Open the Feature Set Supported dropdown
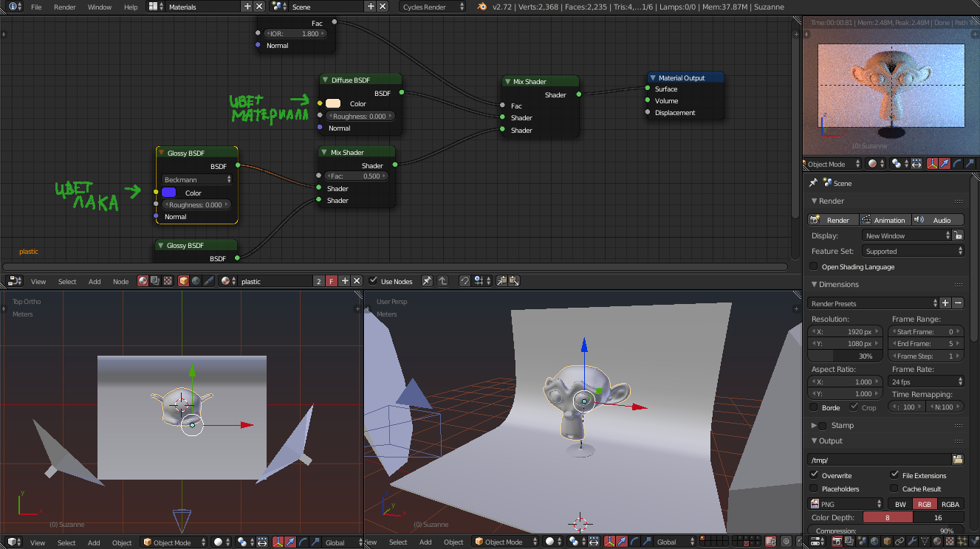The image size is (980, 549). pos(913,251)
